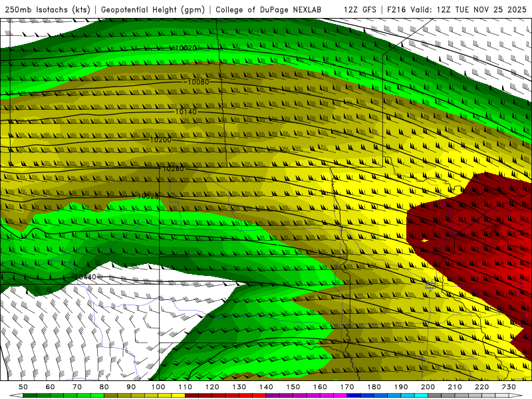Click the '12Z GFS' model run label
The width and height of the screenshot is (532, 399).
click(360, 9)
